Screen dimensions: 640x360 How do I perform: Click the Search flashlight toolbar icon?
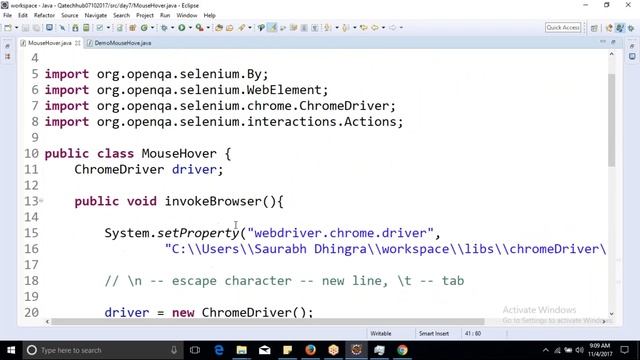pyautogui.click(x=242, y=28)
